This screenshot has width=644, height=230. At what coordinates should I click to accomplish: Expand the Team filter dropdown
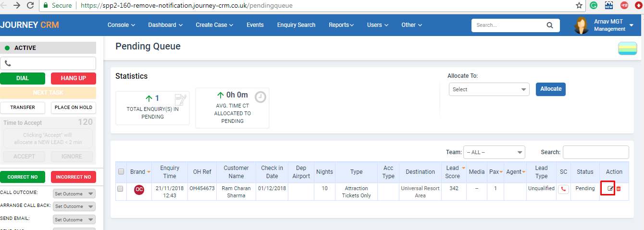point(494,152)
